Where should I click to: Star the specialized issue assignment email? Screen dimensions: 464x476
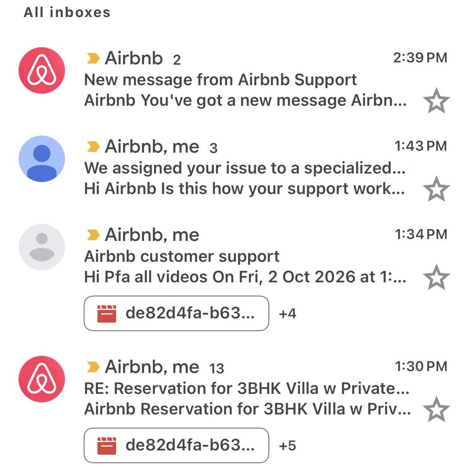pyautogui.click(x=436, y=189)
